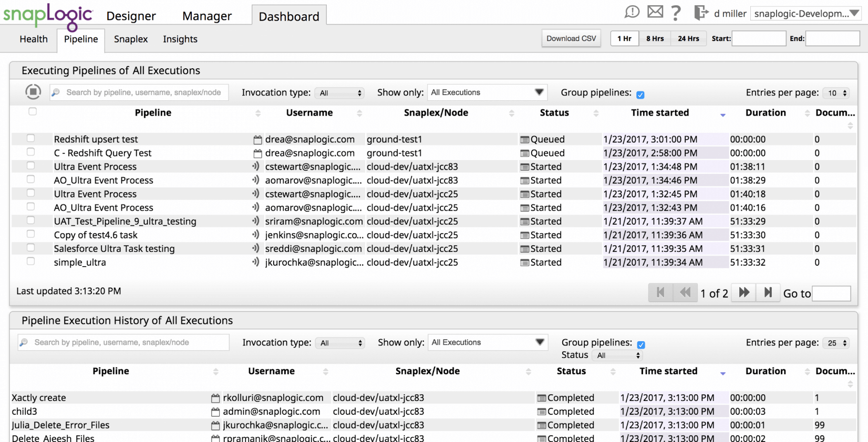868x442 pixels.
Task: Click the status icon beside Queued for Redshift upsert test
Action: tap(524, 140)
